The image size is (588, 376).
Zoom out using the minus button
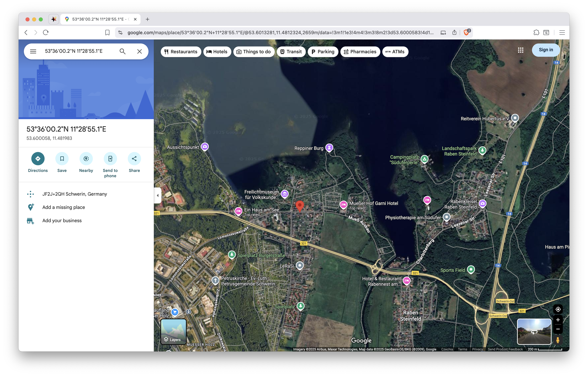pyautogui.click(x=558, y=329)
